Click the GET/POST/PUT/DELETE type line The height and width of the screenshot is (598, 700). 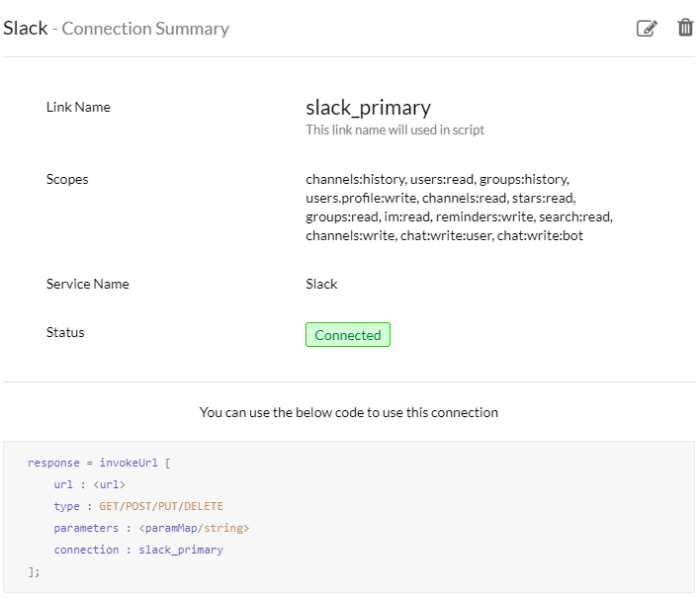(138, 506)
